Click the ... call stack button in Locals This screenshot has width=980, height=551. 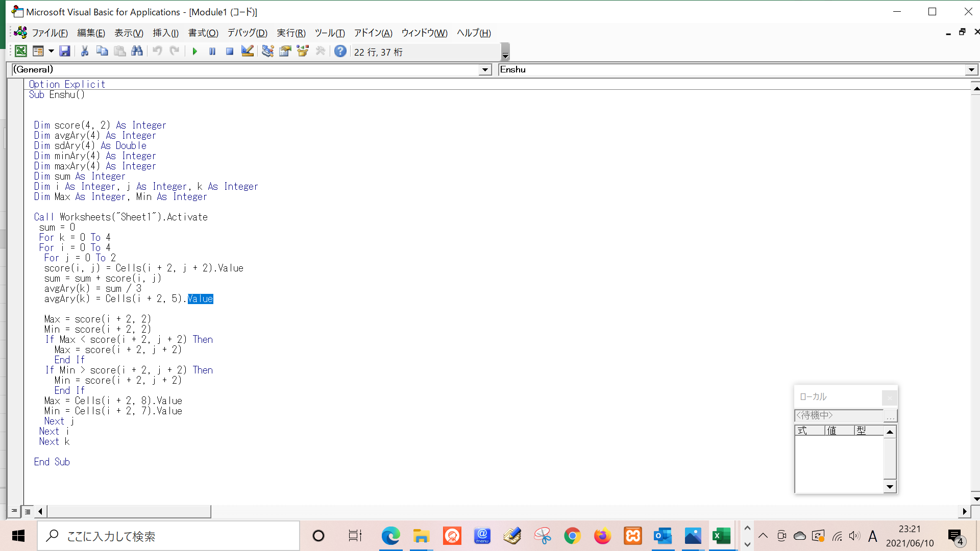point(890,416)
